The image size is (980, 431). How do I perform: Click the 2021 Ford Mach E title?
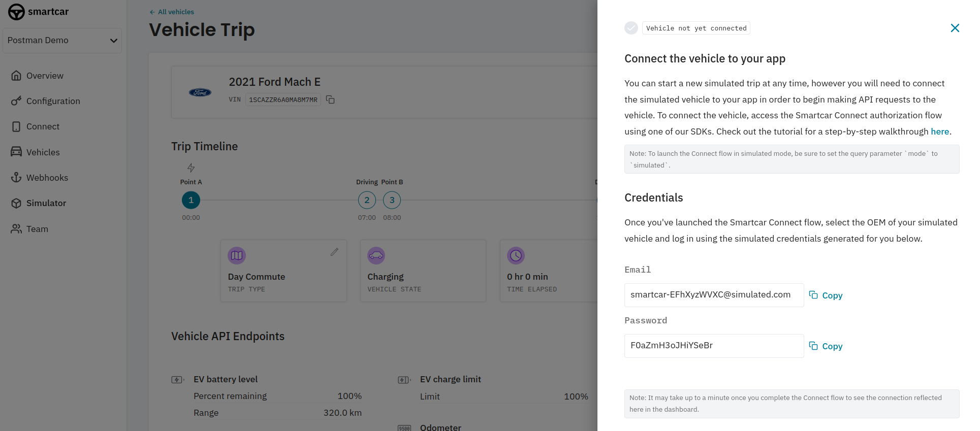click(x=274, y=82)
